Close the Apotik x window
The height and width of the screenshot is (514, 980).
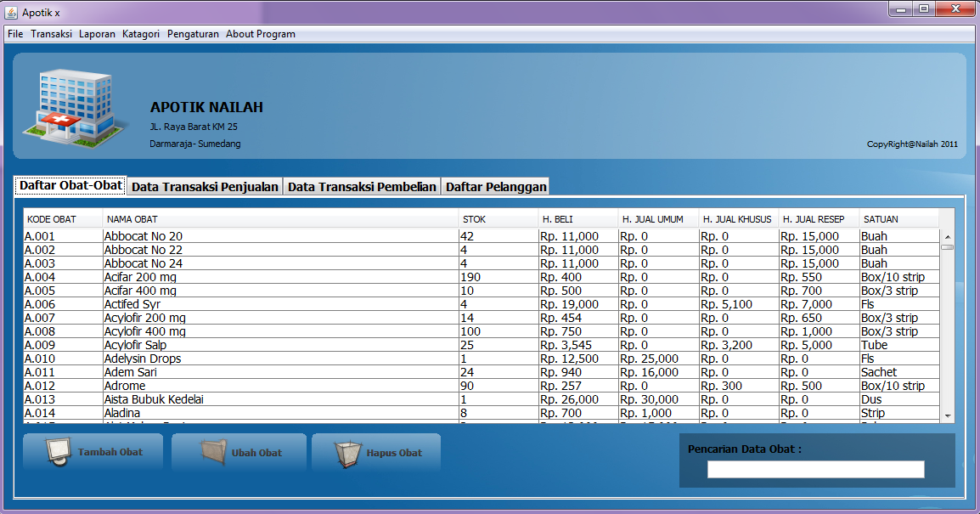pyautogui.click(x=955, y=8)
